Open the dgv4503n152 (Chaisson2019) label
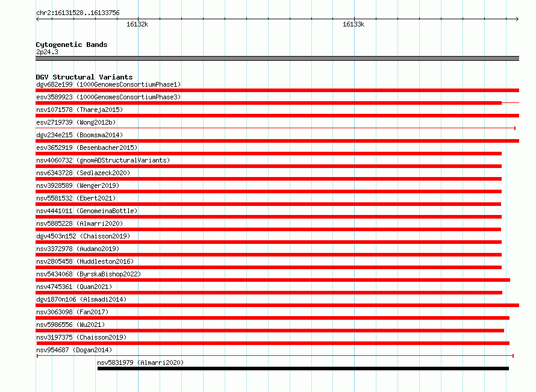This screenshot has width=536, height=392. click(83, 236)
